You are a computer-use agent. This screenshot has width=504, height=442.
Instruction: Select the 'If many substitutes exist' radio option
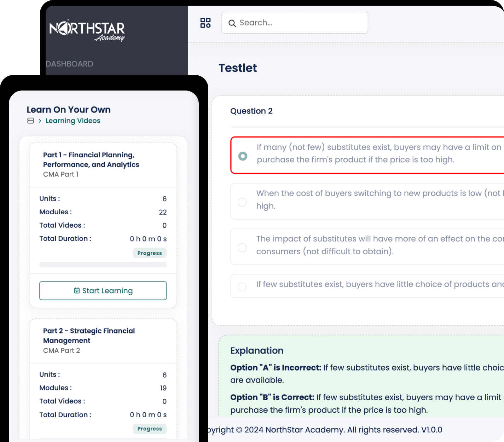(x=243, y=156)
